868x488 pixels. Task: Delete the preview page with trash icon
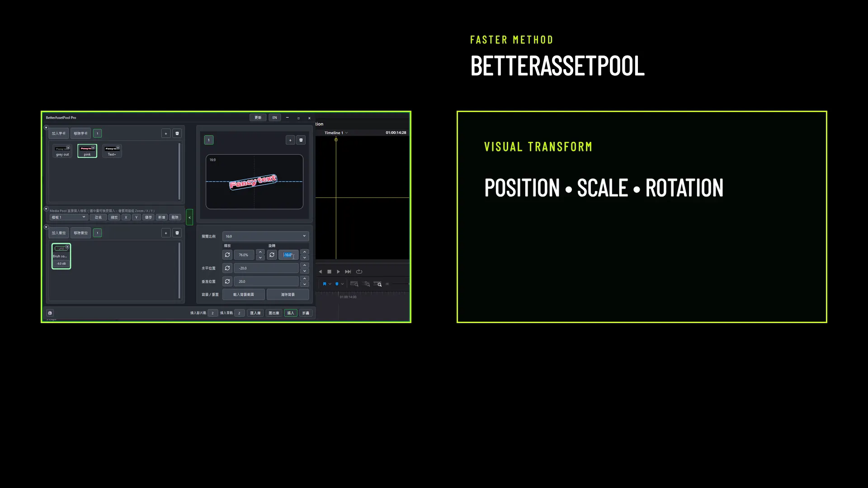pos(301,140)
